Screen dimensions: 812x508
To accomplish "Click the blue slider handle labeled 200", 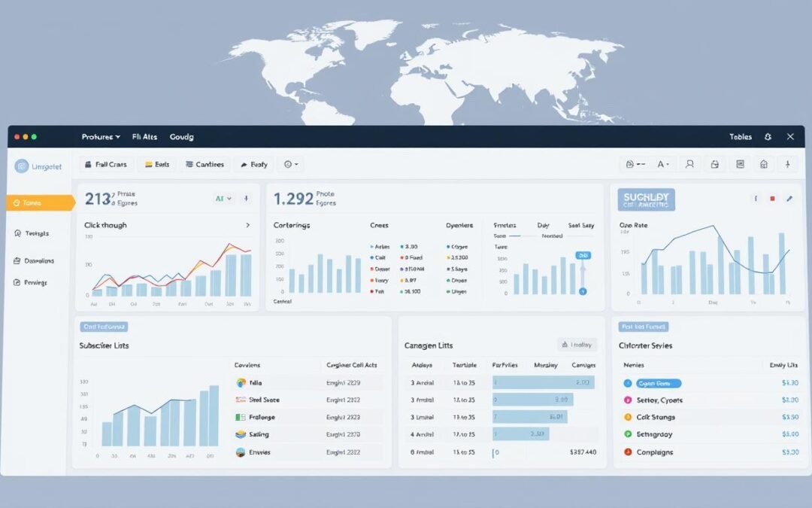I will [x=583, y=256].
